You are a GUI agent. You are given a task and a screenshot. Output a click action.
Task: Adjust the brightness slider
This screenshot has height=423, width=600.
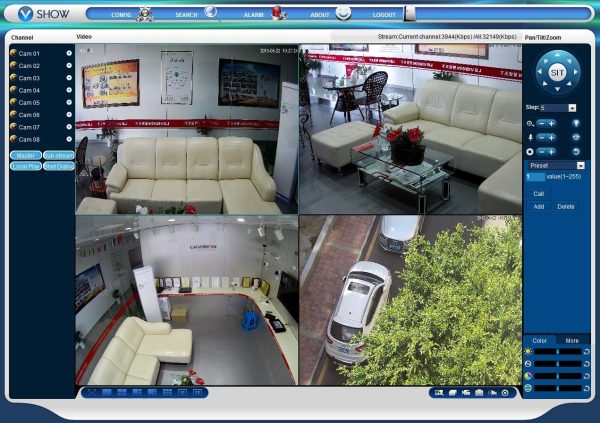558,351
